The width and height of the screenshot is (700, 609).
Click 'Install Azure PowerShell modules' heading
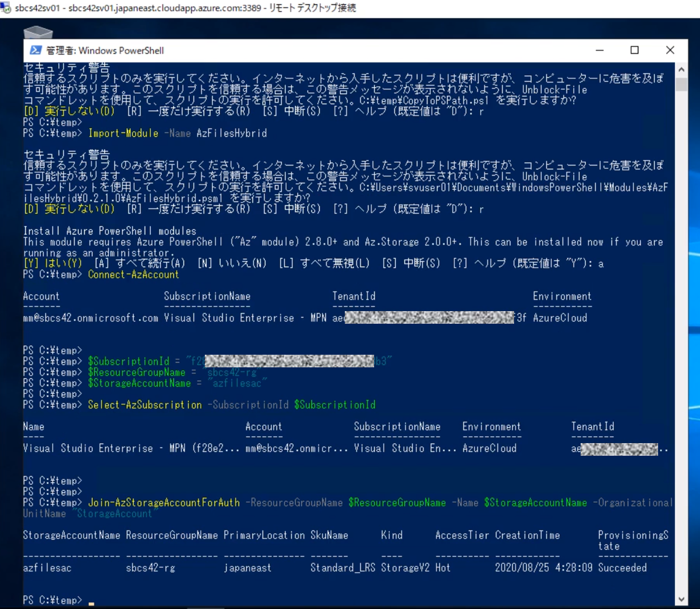click(x=110, y=231)
